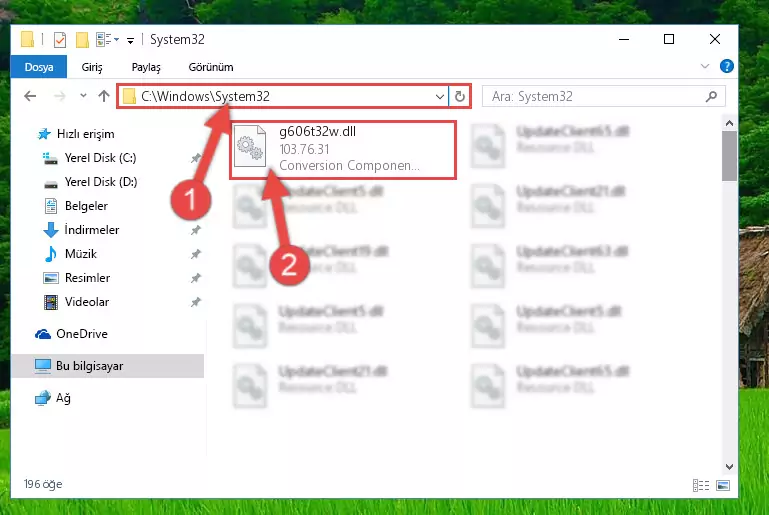Screen dimensions: 769x515
Task: Click the pin icon beside Resimler
Action: coord(195,278)
